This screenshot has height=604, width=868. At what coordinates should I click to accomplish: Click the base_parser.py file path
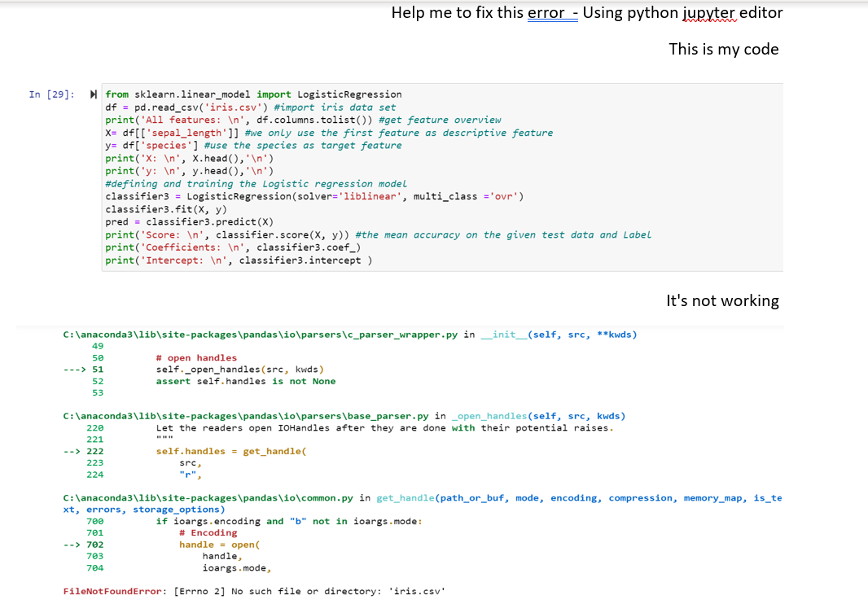coord(248,415)
